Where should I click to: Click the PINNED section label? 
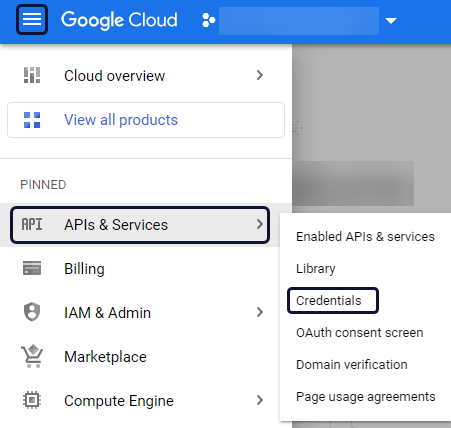pyautogui.click(x=43, y=185)
